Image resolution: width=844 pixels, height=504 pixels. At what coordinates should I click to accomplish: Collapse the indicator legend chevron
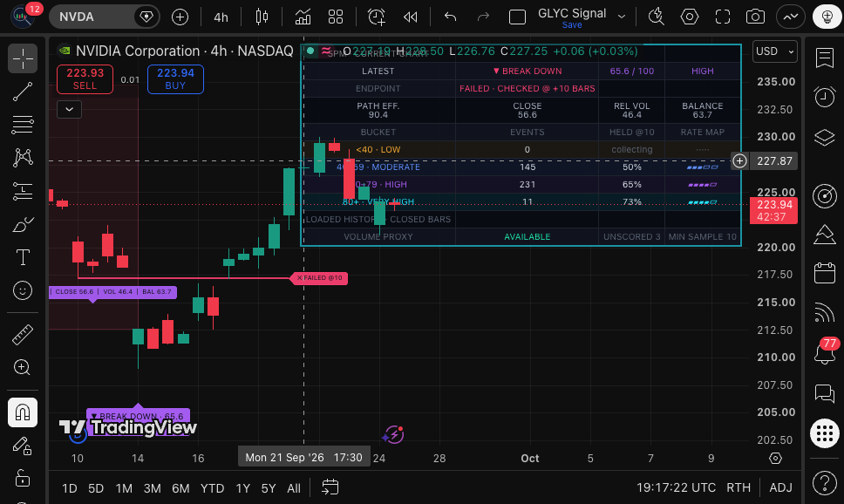(70, 109)
